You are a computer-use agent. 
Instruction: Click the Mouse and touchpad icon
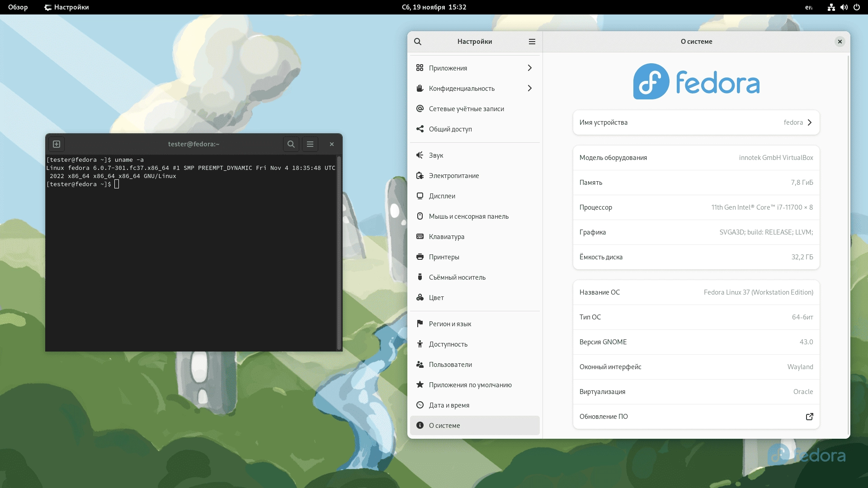420,216
